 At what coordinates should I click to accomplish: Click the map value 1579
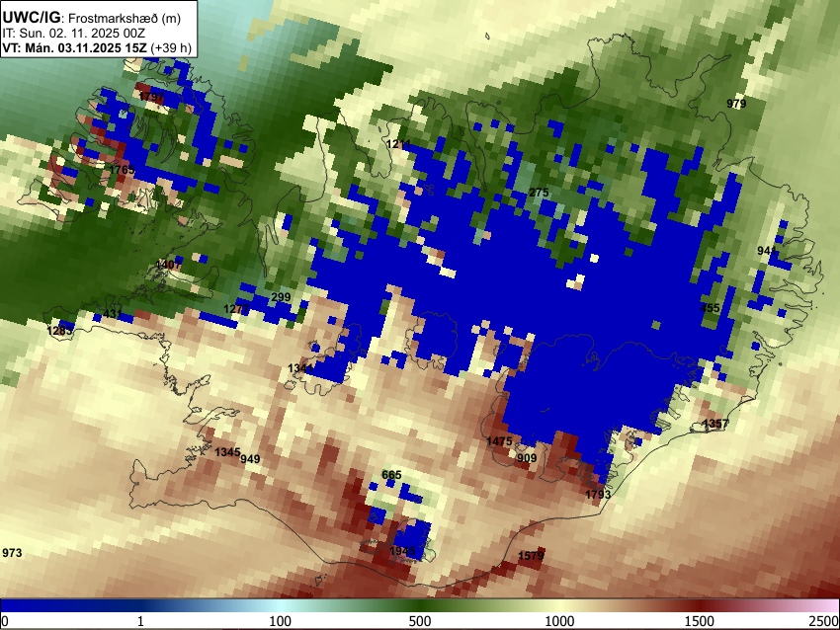click(x=531, y=556)
